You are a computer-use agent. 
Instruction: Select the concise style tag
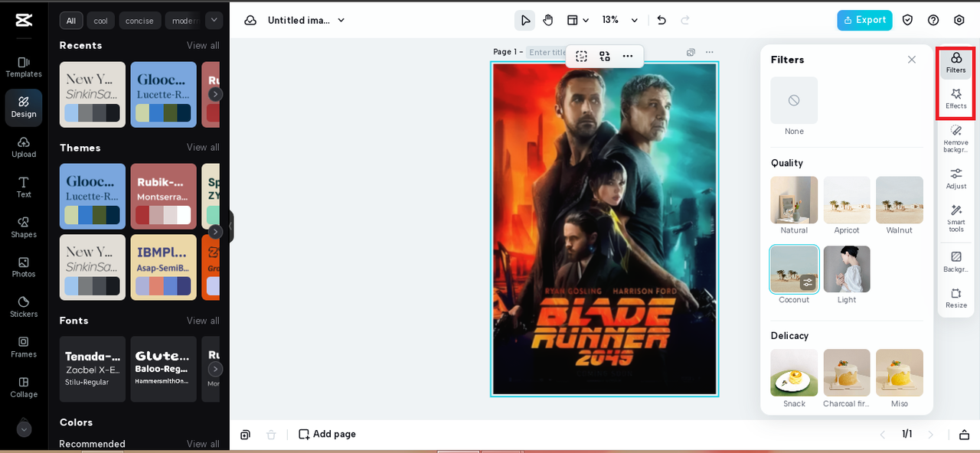tap(140, 21)
